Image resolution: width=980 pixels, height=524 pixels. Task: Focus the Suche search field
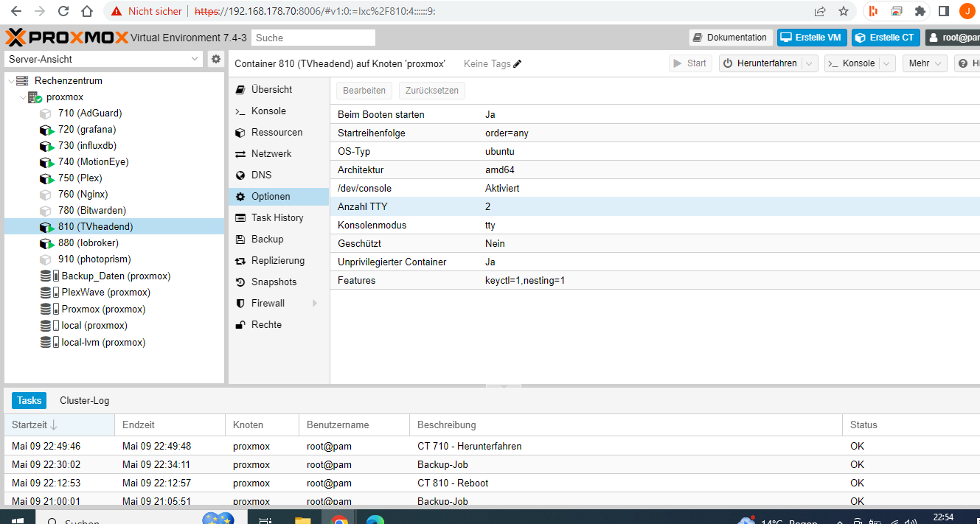click(x=313, y=38)
